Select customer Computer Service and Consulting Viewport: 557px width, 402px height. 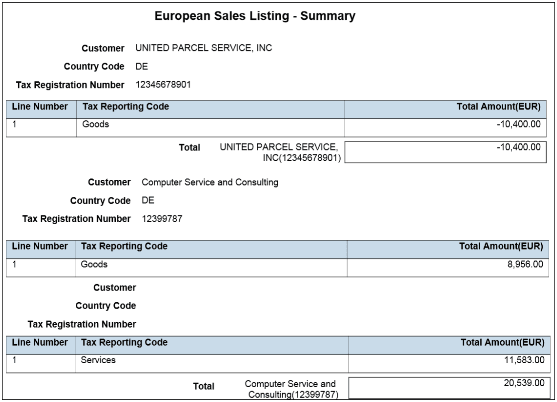[210, 182]
